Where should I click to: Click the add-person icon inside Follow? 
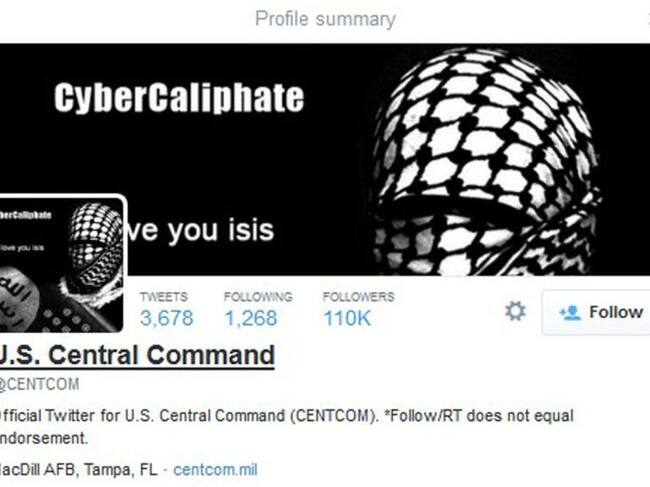point(570,313)
